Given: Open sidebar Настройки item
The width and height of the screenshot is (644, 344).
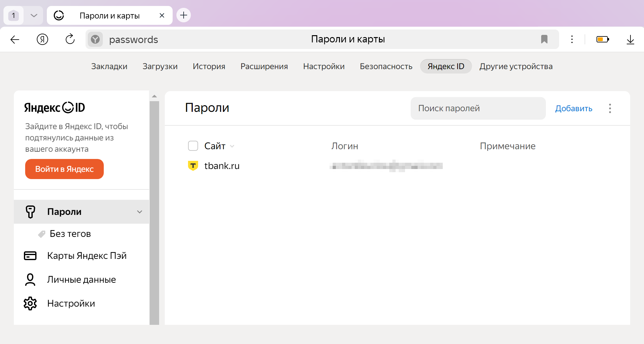Looking at the screenshot, I should (71, 303).
